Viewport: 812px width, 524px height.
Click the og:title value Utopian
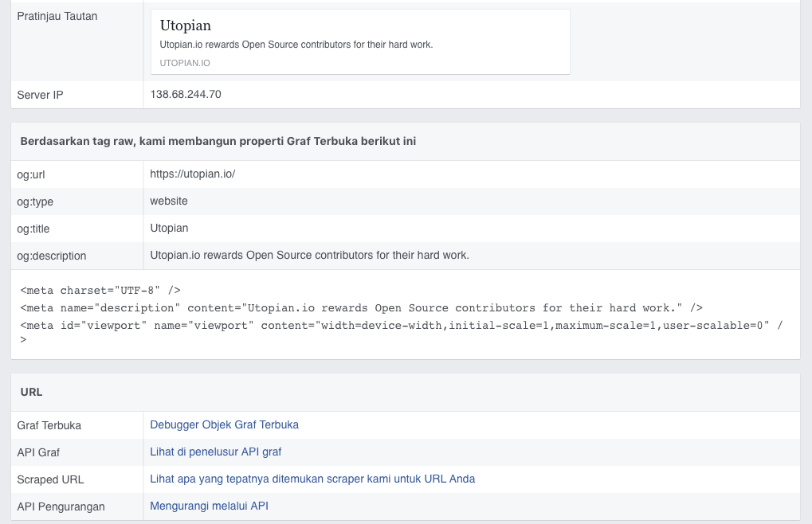[169, 229]
